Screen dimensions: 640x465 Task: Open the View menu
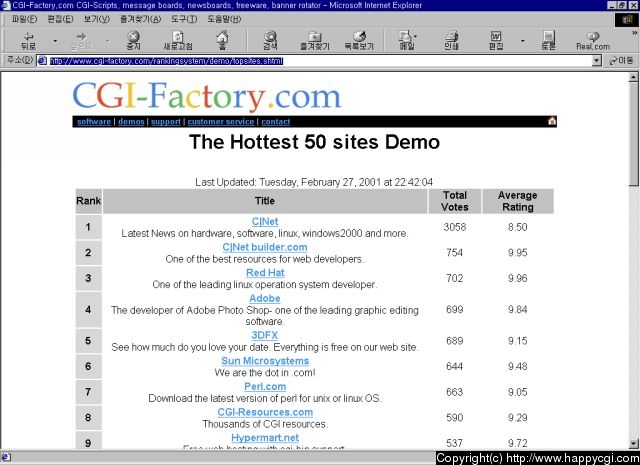coord(97,19)
